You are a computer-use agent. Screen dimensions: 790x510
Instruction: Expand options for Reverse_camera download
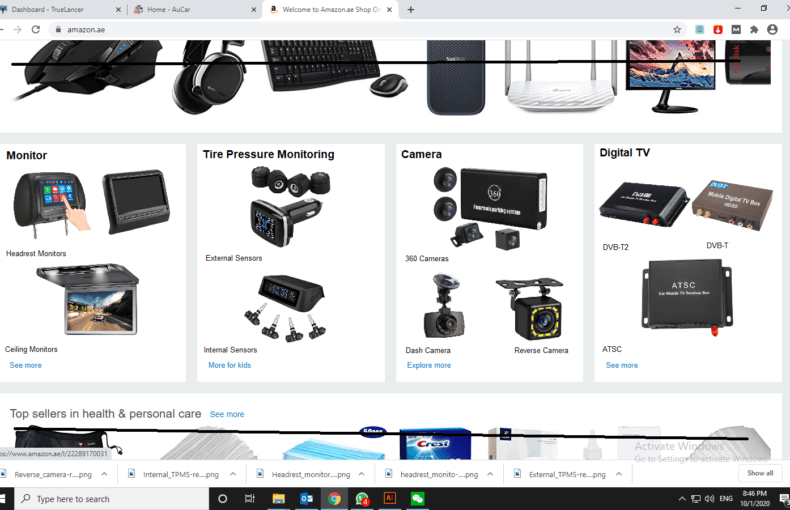(x=104, y=474)
